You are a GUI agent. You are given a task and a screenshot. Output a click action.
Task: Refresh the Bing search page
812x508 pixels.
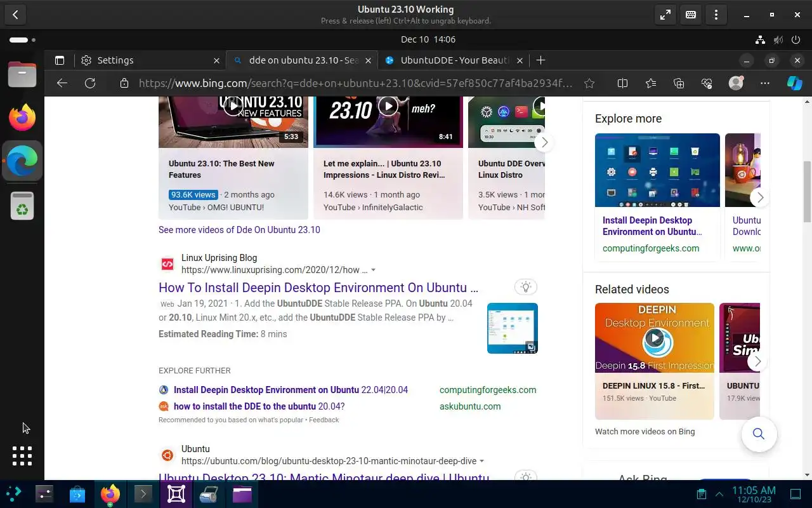click(x=90, y=83)
